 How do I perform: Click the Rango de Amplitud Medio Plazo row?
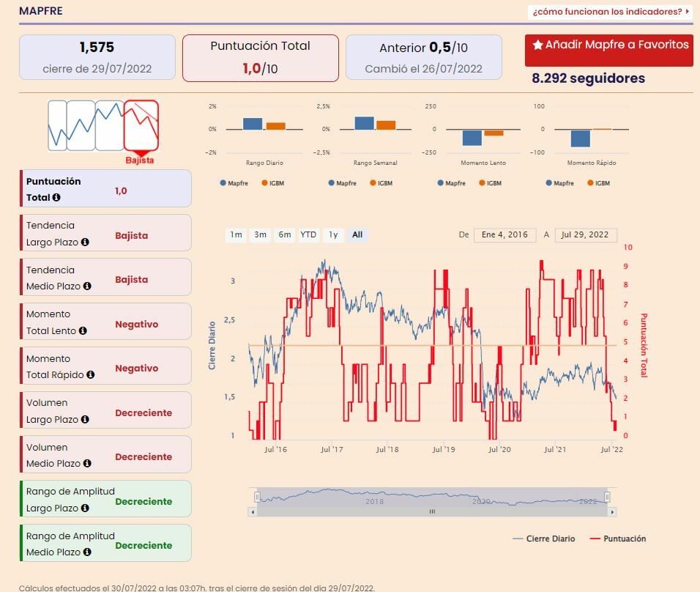point(105,544)
